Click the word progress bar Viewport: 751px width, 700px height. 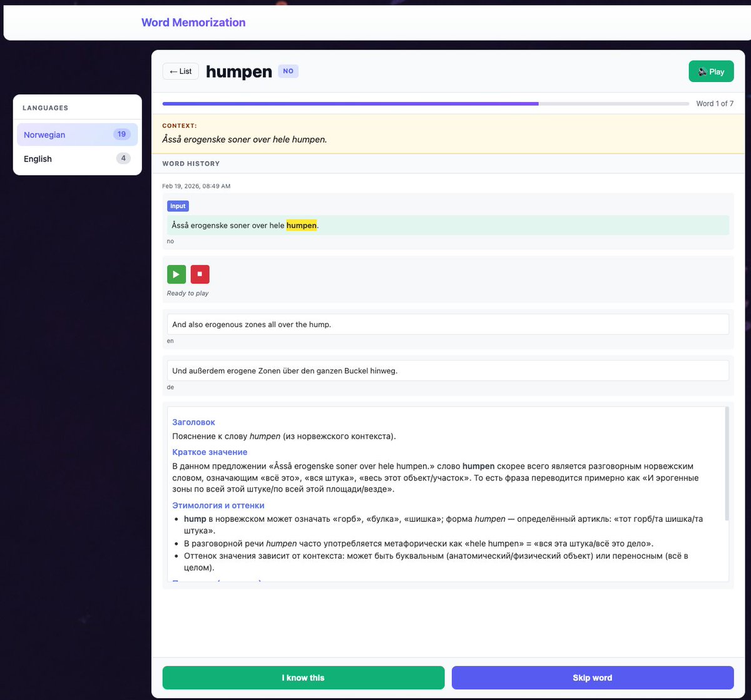(426, 104)
